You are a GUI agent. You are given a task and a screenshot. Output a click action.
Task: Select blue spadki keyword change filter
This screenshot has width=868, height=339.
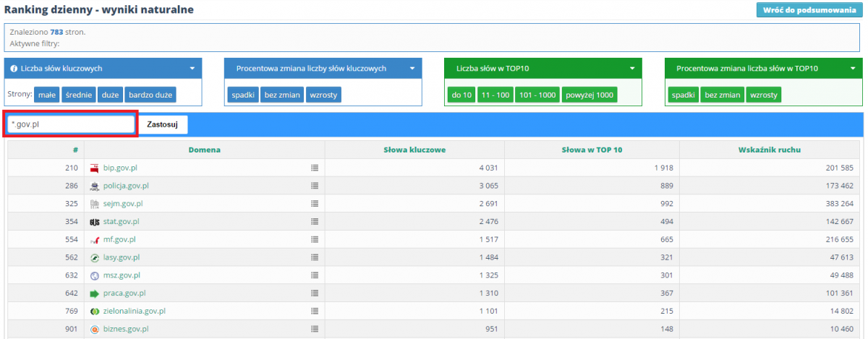click(x=244, y=95)
